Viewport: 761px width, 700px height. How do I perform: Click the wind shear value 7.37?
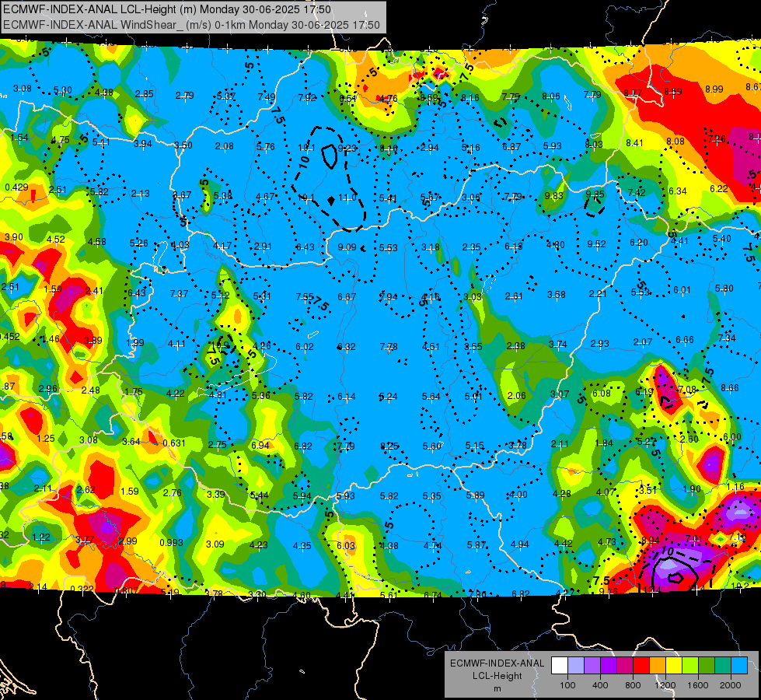(x=179, y=294)
